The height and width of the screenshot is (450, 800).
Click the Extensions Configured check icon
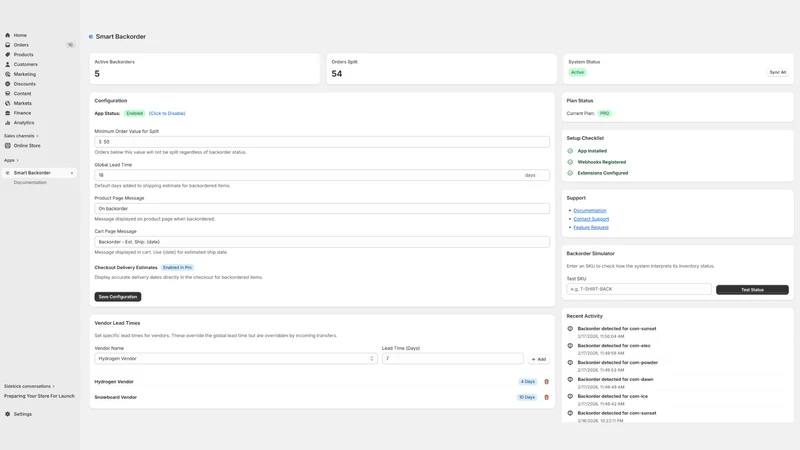pos(570,173)
